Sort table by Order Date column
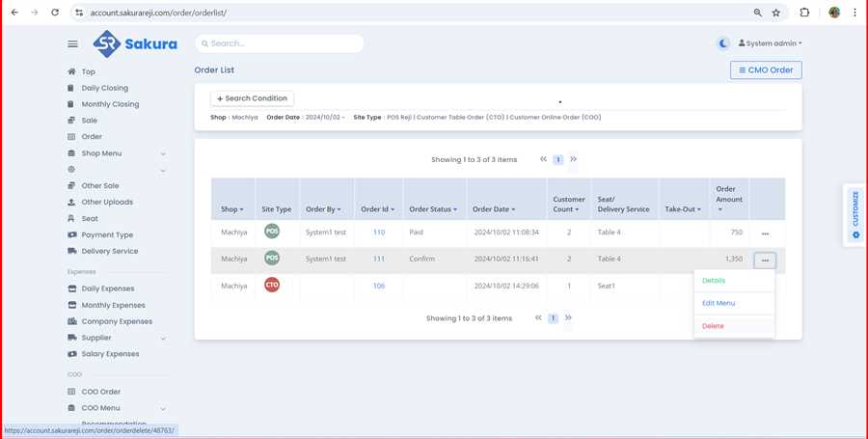 (495, 209)
